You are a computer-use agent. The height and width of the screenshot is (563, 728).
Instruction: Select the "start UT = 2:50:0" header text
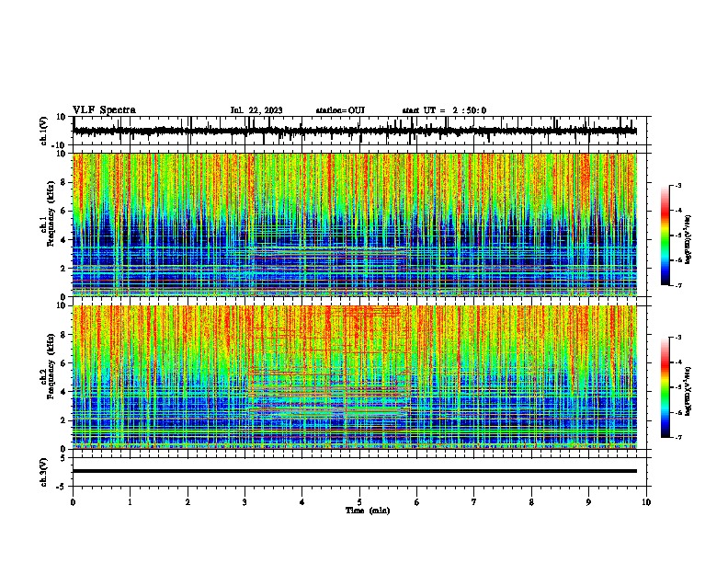[x=444, y=110]
